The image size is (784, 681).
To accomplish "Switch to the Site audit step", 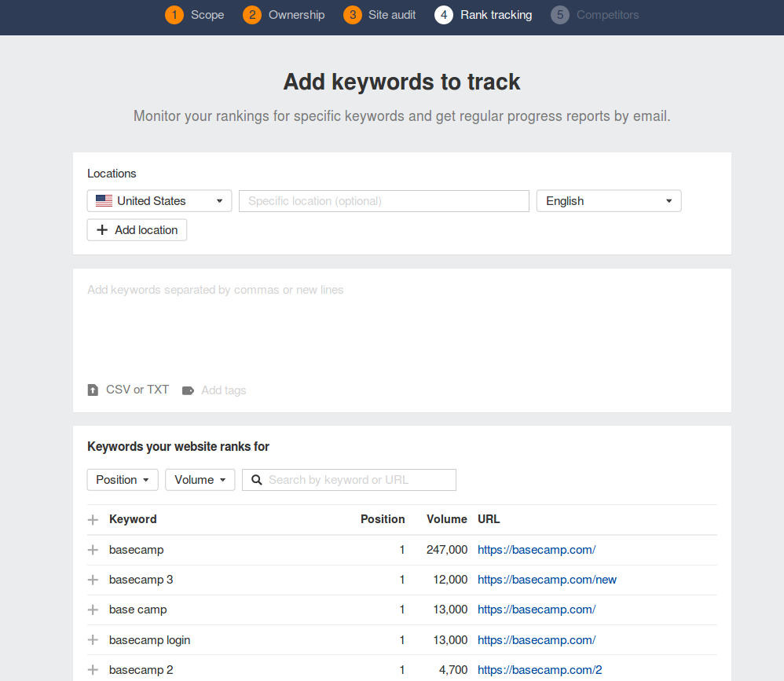I will [x=380, y=15].
